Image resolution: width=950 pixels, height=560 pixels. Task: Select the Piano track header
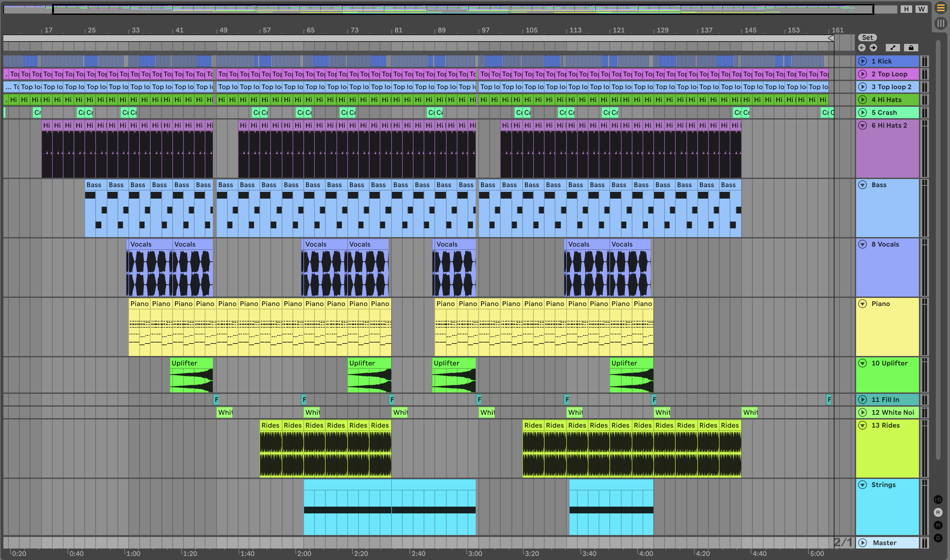click(881, 304)
